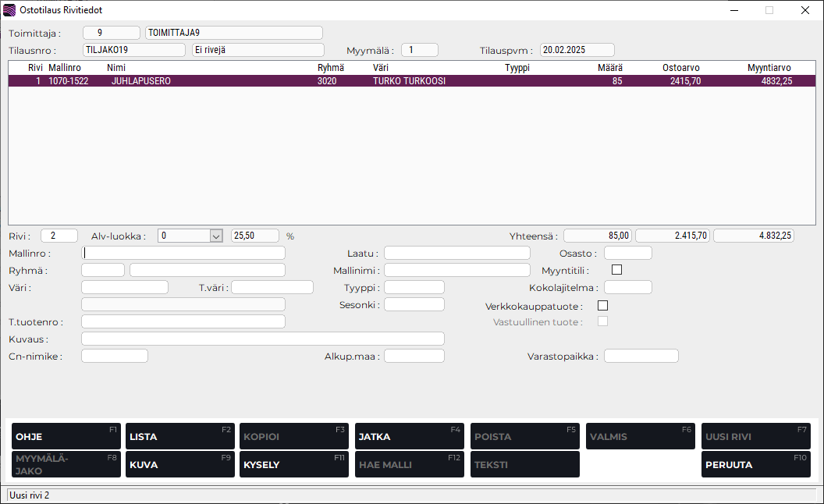Click the Alkup.maa field

[414, 356]
